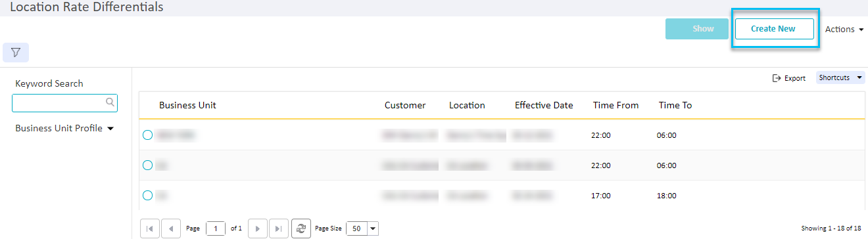Click the Export icon
Viewport: 868px width, 239px height.
pyautogui.click(x=777, y=78)
